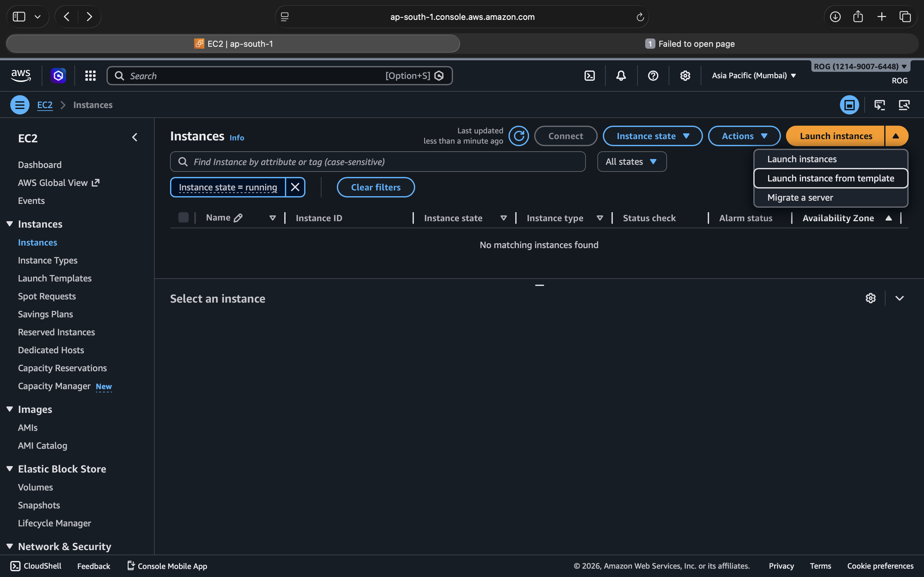Open the All states dropdown

pos(631,162)
